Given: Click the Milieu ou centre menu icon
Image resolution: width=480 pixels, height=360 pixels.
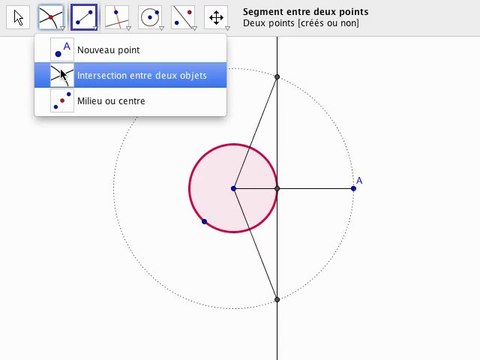Looking at the screenshot, I should coord(62,101).
